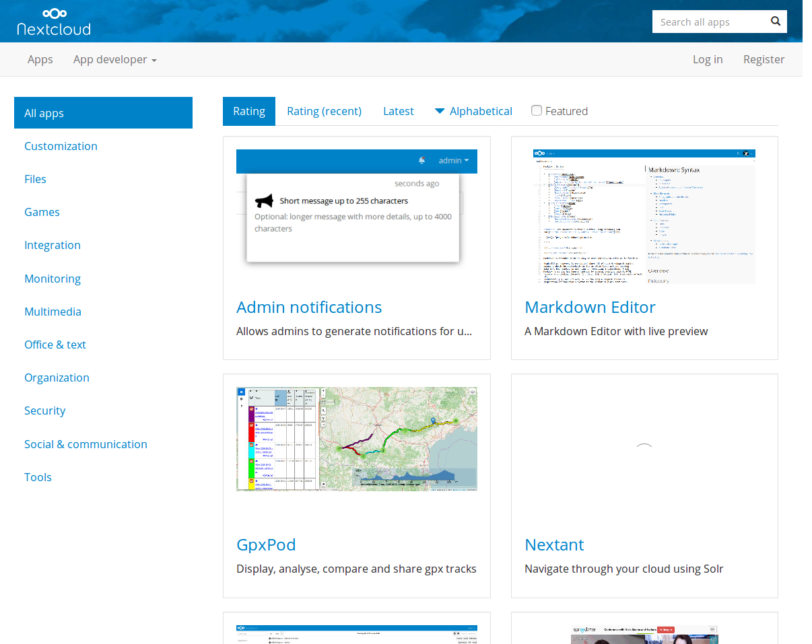Click the Alphabetical sort arrow icon
The image size is (812, 644).
coord(440,111)
